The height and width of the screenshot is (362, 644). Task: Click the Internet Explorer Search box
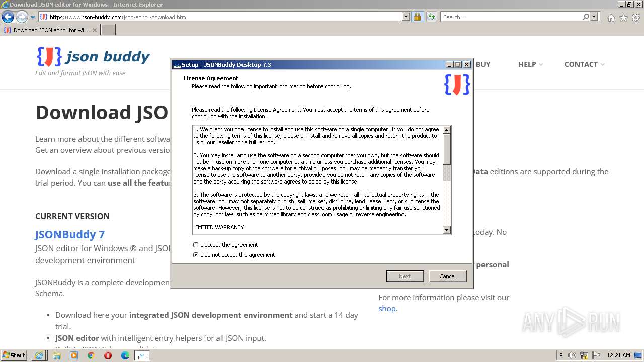[x=511, y=17]
